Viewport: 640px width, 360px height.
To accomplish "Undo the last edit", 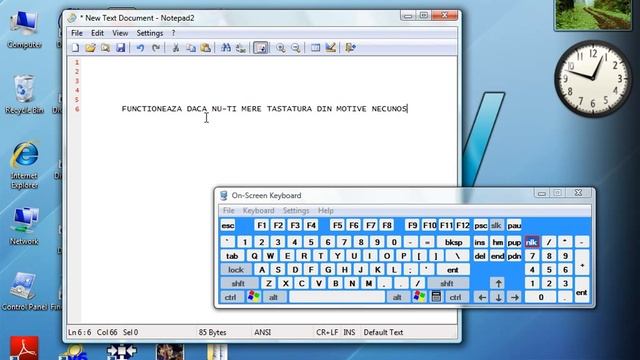I will pos(140,48).
